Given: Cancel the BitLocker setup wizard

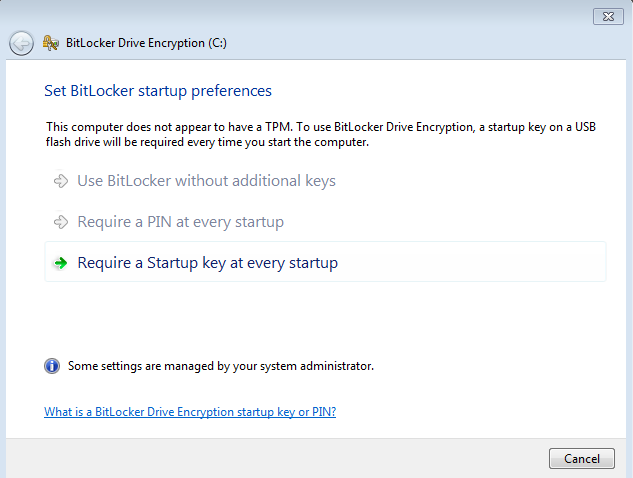Looking at the screenshot, I should tap(582, 459).
